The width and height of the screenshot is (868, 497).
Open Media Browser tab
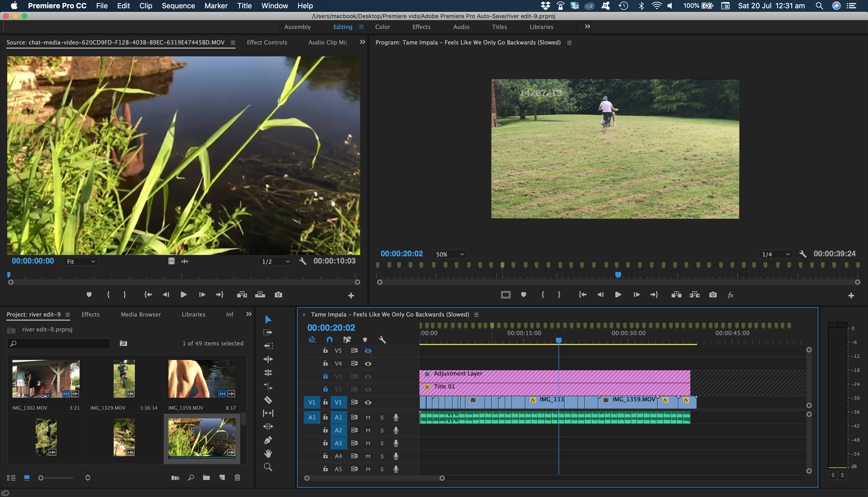tap(141, 314)
